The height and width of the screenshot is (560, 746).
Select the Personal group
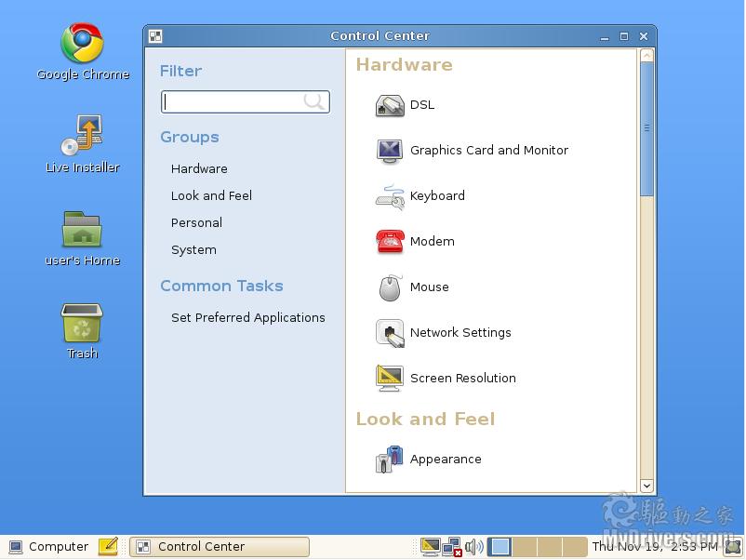[196, 223]
